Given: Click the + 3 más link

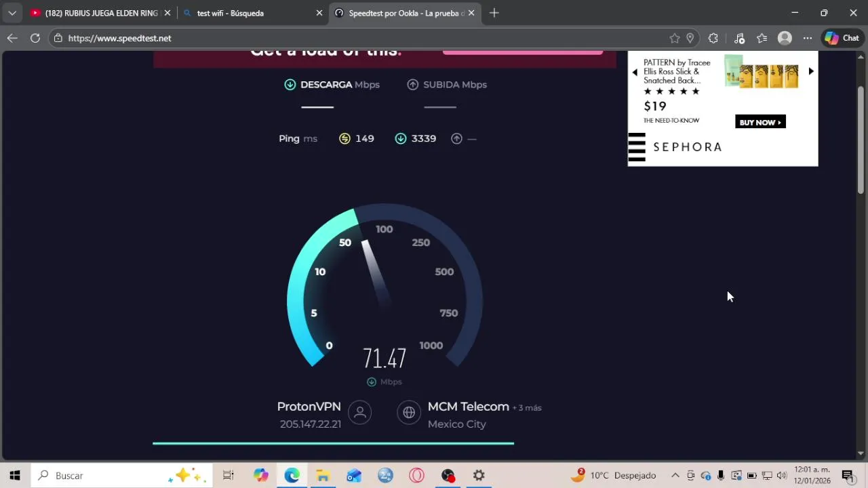Looking at the screenshot, I should pos(527,408).
